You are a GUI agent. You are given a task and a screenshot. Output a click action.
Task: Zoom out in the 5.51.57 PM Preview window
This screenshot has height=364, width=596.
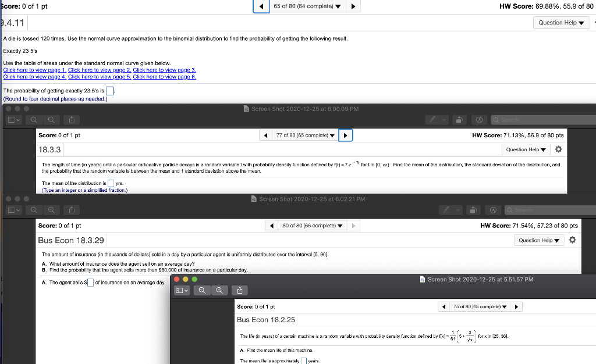coord(202,290)
